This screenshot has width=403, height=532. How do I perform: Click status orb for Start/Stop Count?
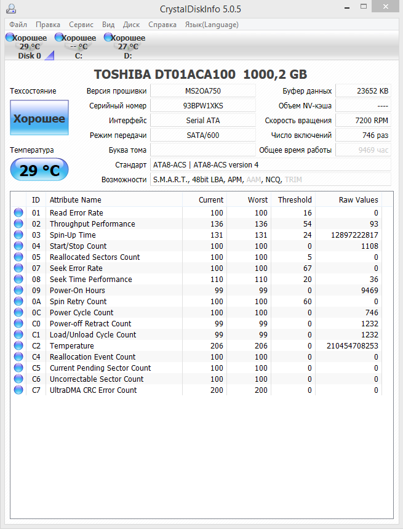pyautogui.click(x=18, y=246)
